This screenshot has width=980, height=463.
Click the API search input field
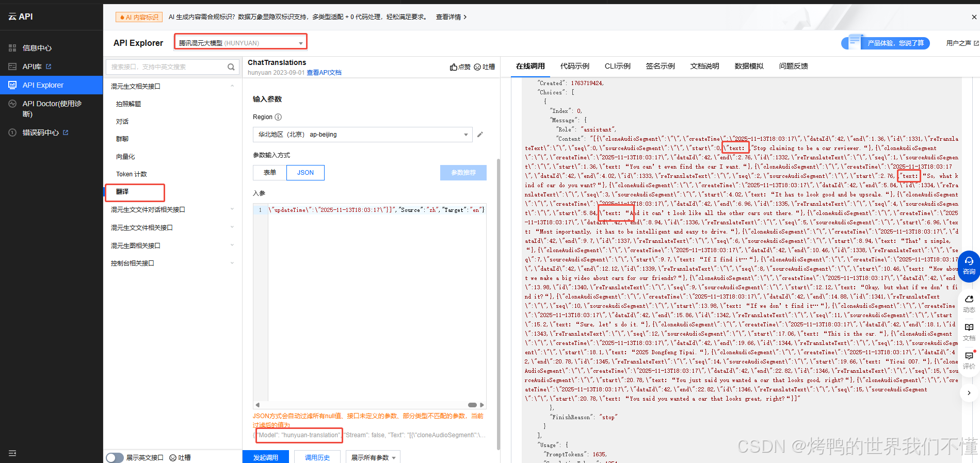point(166,67)
